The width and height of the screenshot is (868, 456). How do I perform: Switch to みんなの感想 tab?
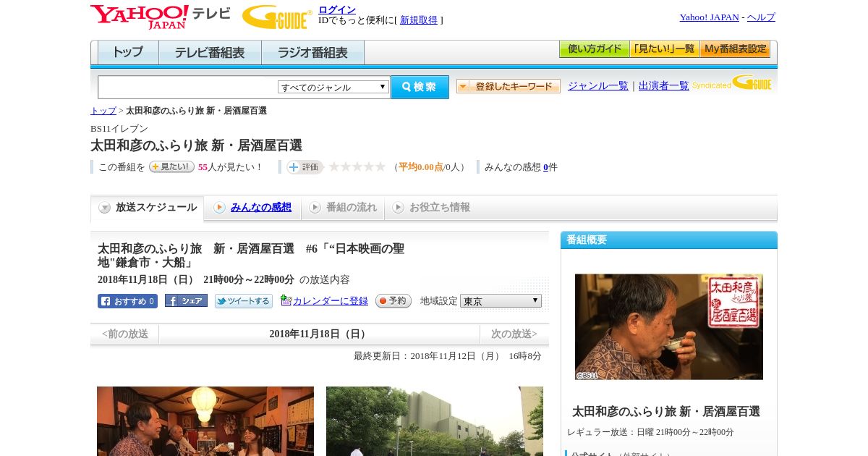coord(252,208)
